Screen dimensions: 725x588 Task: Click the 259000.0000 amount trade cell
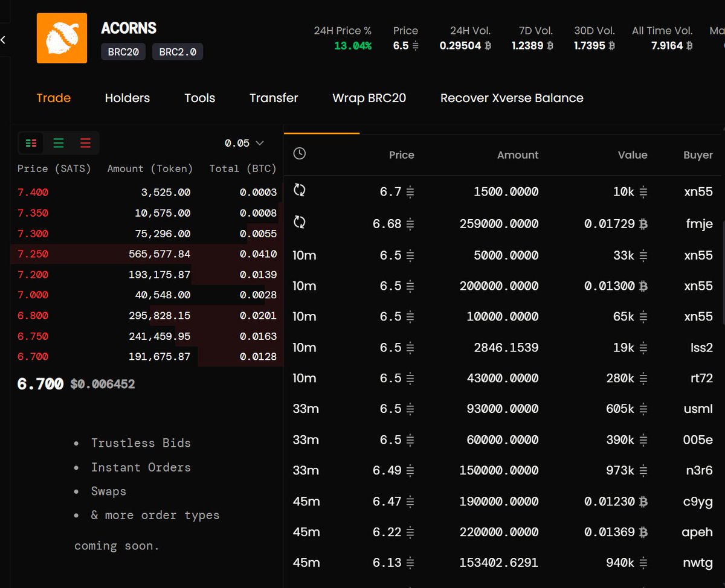pos(499,224)
